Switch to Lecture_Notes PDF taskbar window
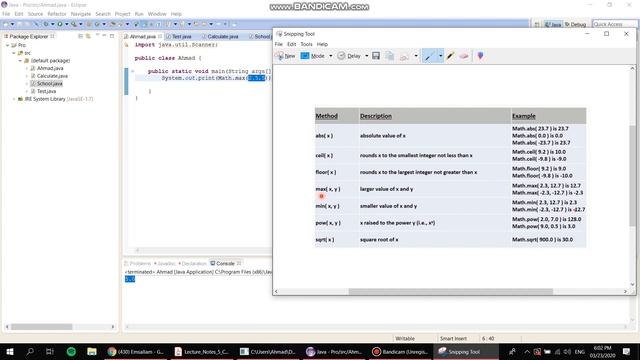640x360 pixels. (201, 351)
